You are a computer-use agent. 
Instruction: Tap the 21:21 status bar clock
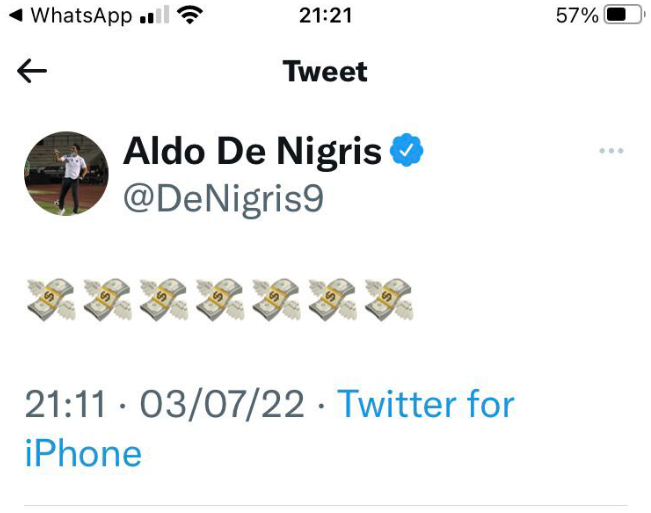325,16
